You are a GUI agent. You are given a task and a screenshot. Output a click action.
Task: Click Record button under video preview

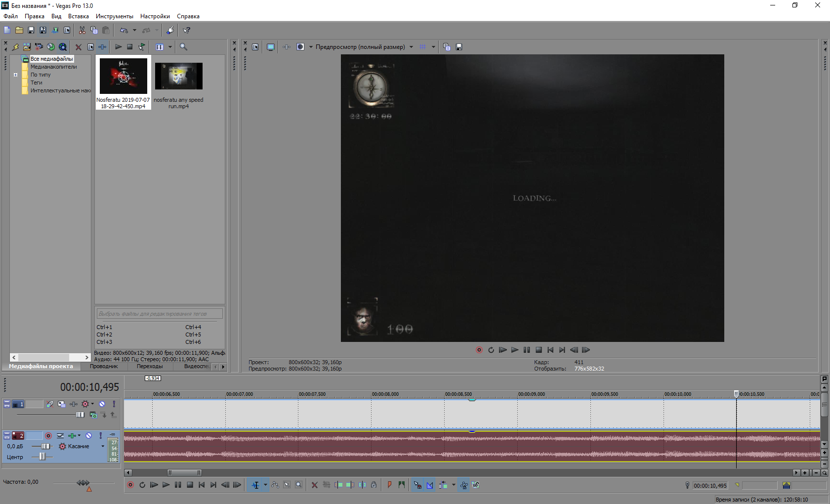coord(479,350)
